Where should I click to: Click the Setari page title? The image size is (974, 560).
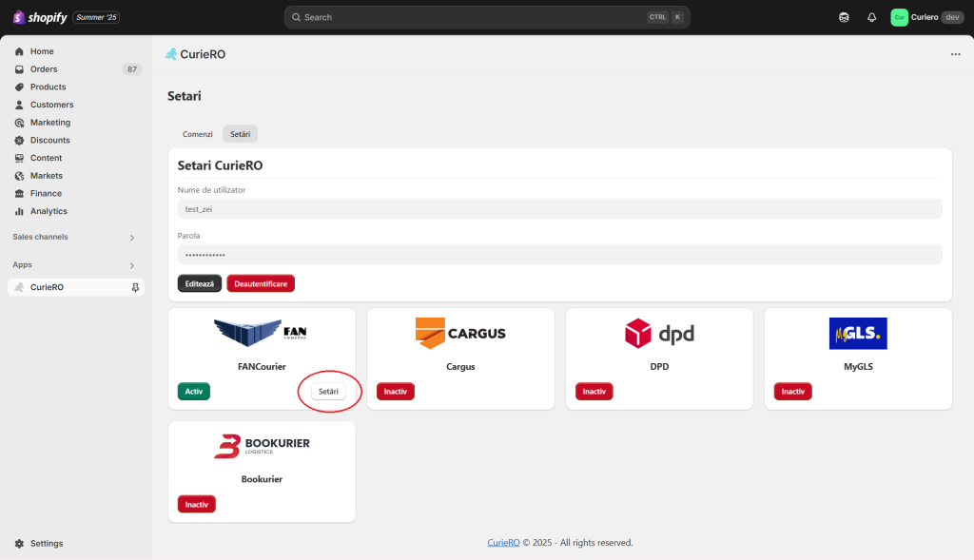click(x=184, y=96)
